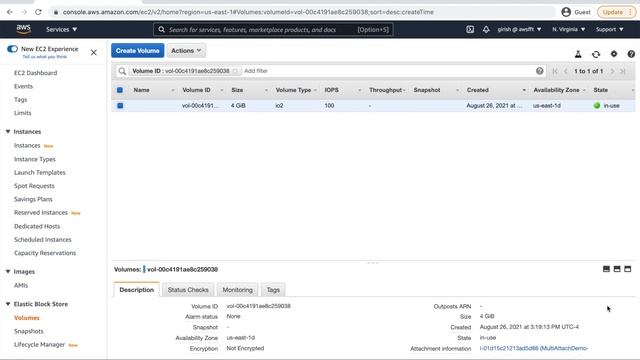Set details pane to half height
Viewport: 640px width, 360px height.
pyautogui.click(x=617, y=269)
